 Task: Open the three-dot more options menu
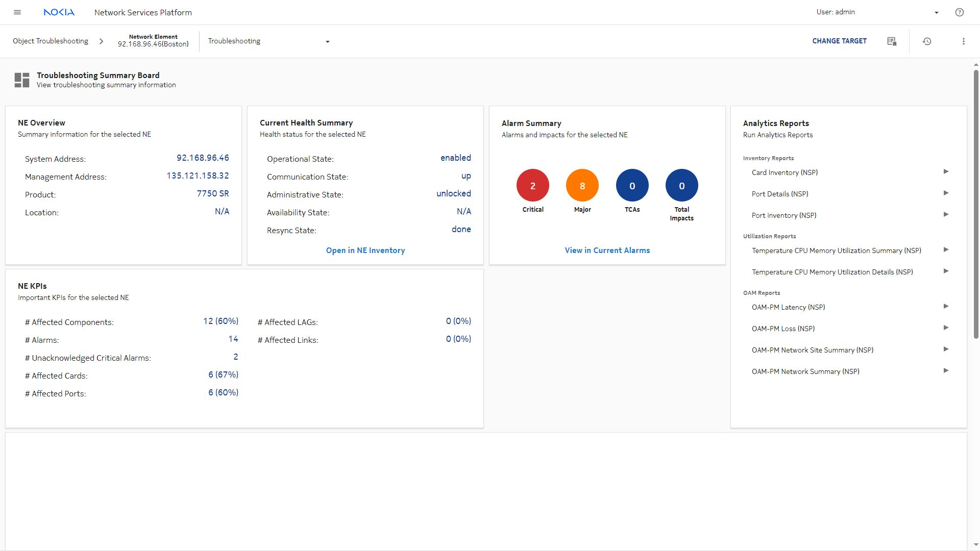coord(964,41)
